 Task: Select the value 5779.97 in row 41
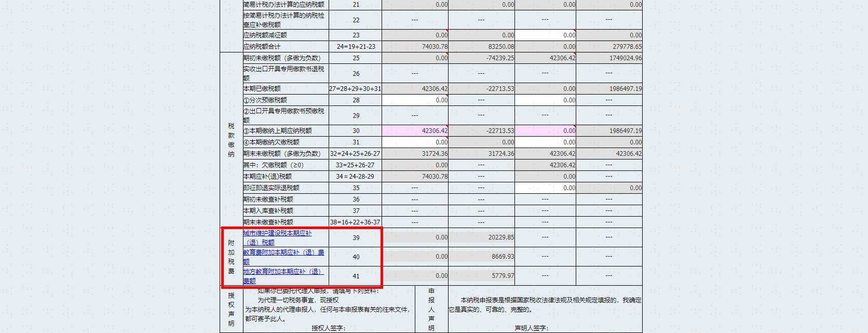[x=503, y=275]
